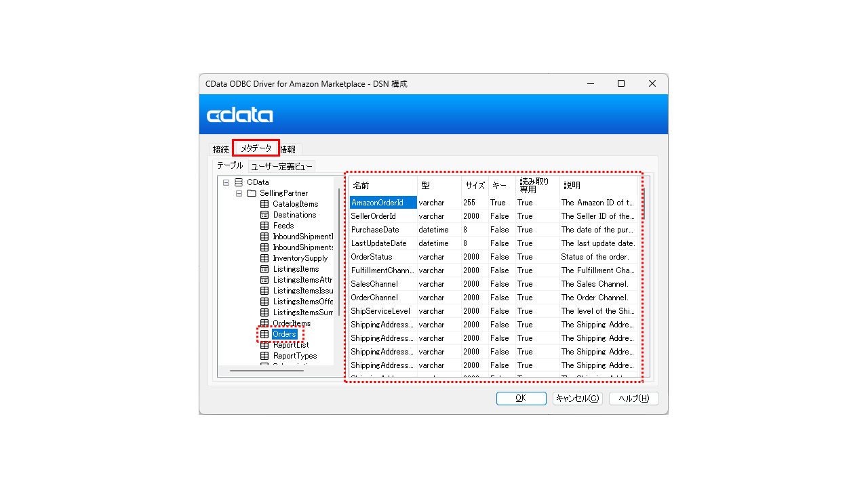Screen dimensions: 868x488
Task: Select the InventorySupply table label
Action: pyautogui.click(x=300, y=258)
